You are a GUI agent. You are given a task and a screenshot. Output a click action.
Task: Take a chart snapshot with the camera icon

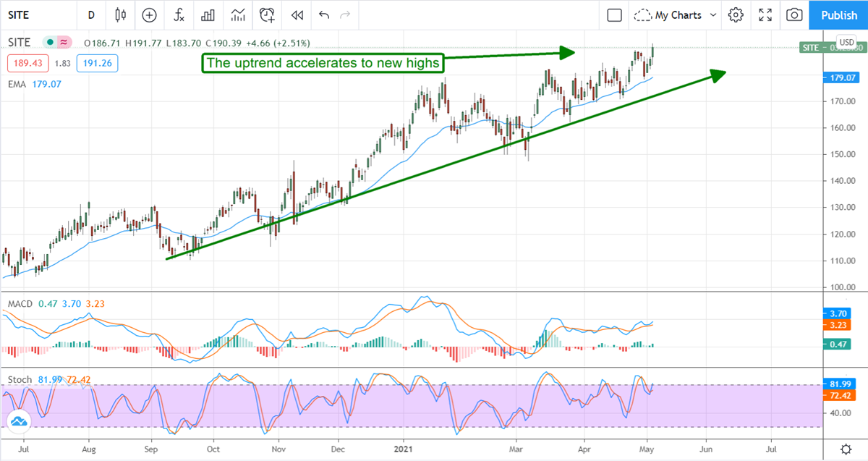794,14
